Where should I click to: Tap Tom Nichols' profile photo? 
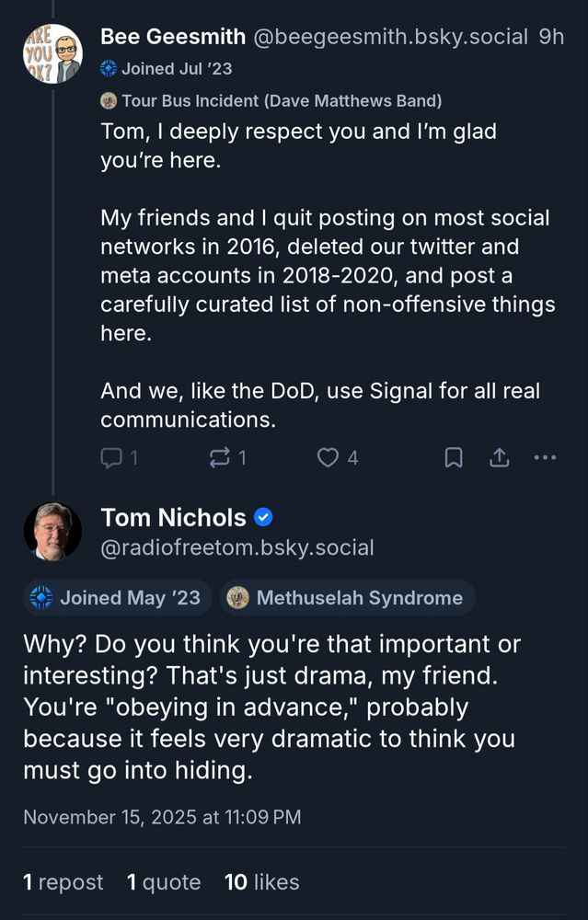coord(52,532)
